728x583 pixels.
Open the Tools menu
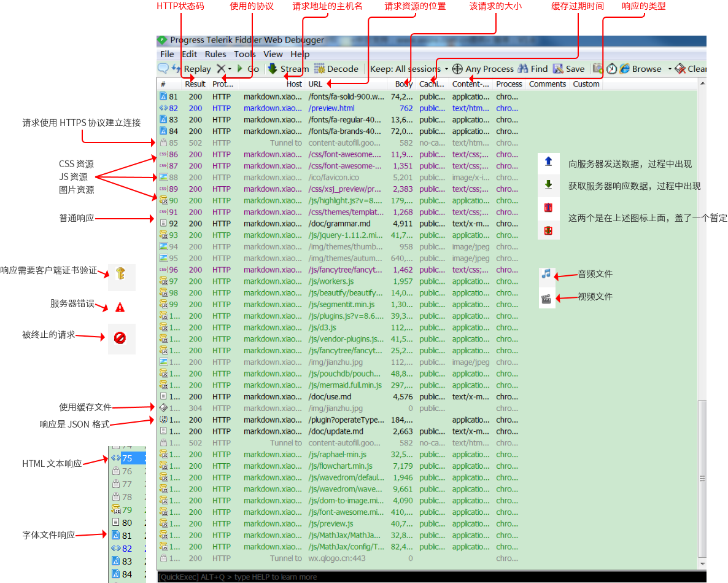(x=245, y=54)
